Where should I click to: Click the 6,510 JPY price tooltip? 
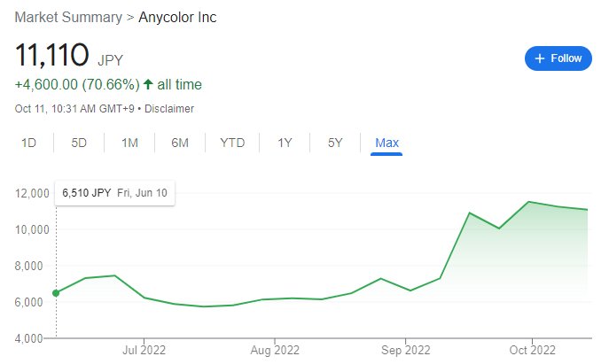114,193
